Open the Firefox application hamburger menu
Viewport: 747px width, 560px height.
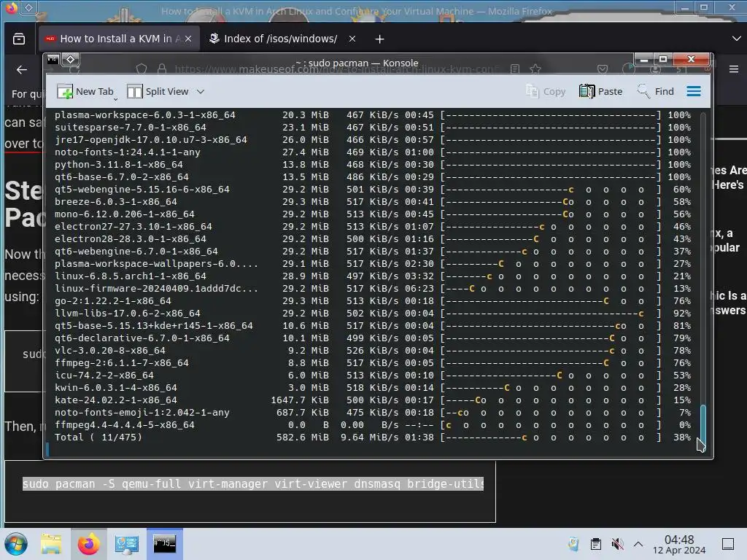click(734, 69)
